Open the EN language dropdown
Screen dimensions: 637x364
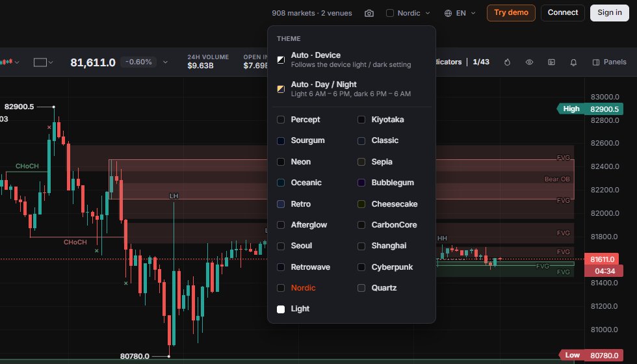460,13
